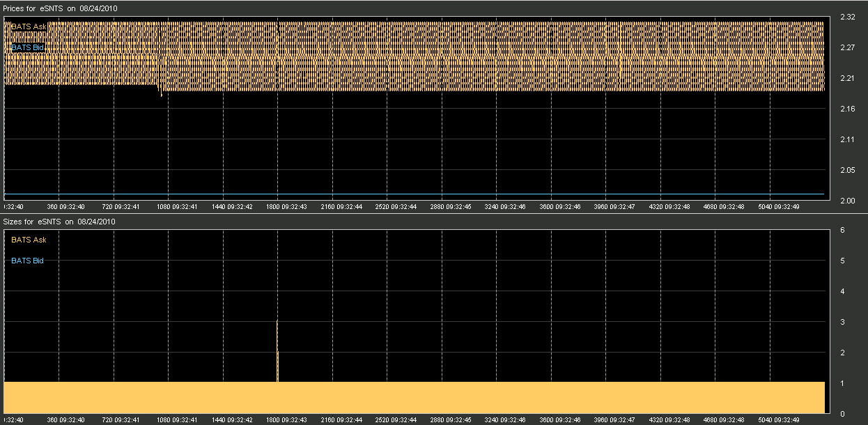Click '3240 09:32:46' under the Prices chart
868x425 pixels.
[505, 207]
